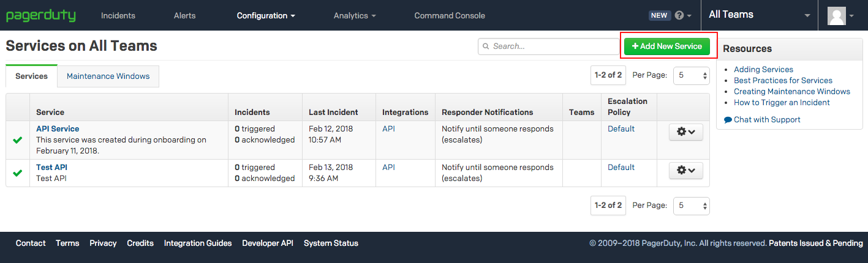This screenshot has height=263, width=868.
Task: Open the API Service link
Action: (x=58, y=128)
